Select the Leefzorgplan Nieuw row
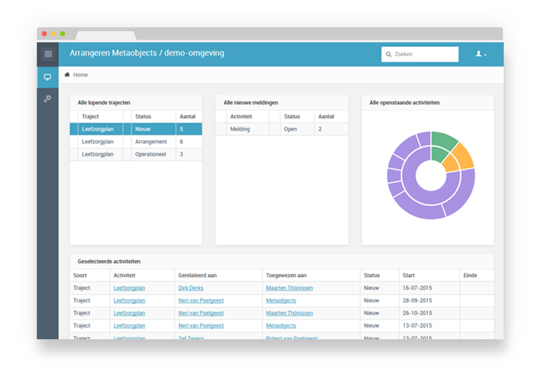Screen dimensions: 546x392 pyautogui.click(x=136, y=129)
